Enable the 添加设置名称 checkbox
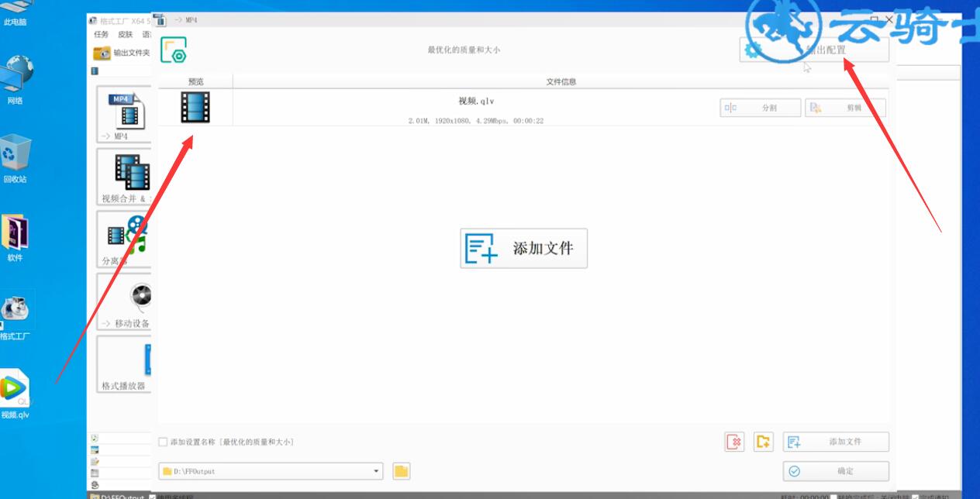Viewport: 980px width, 499px height. tap(163, 442)
